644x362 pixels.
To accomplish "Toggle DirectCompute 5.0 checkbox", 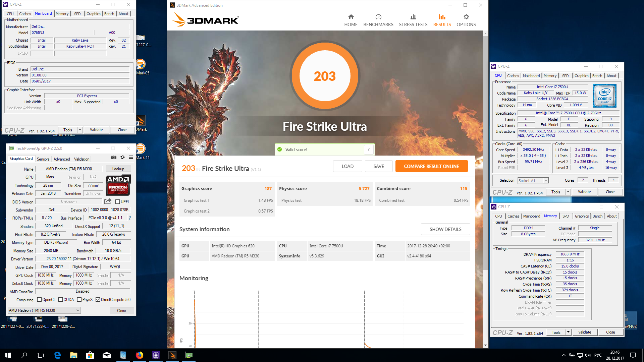I will point(98,300).
